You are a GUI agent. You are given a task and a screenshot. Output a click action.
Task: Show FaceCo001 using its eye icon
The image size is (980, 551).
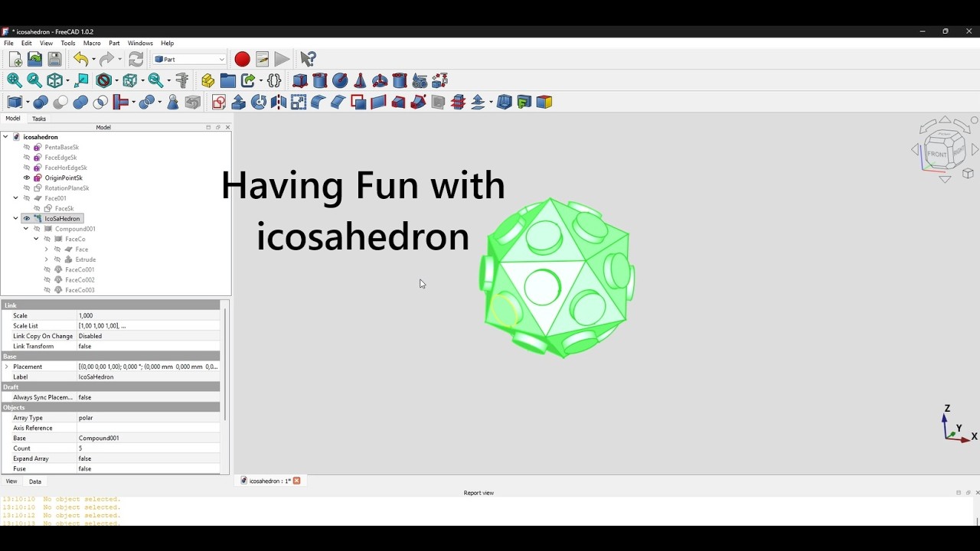[x=47, y=269]
